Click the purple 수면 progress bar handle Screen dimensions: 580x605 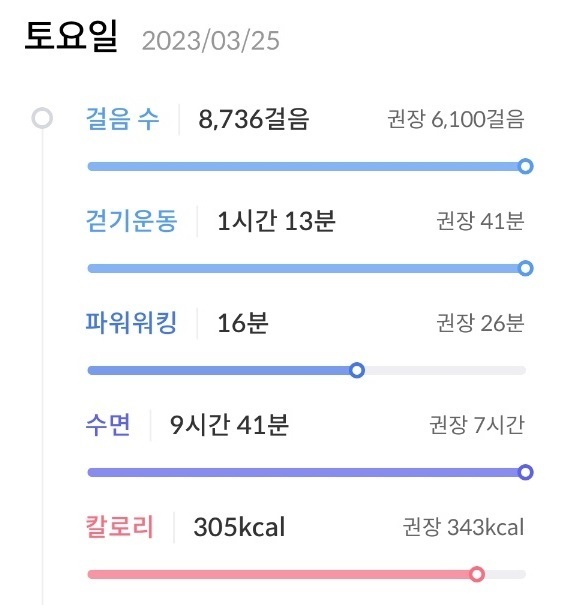click(x=525, y=472)
